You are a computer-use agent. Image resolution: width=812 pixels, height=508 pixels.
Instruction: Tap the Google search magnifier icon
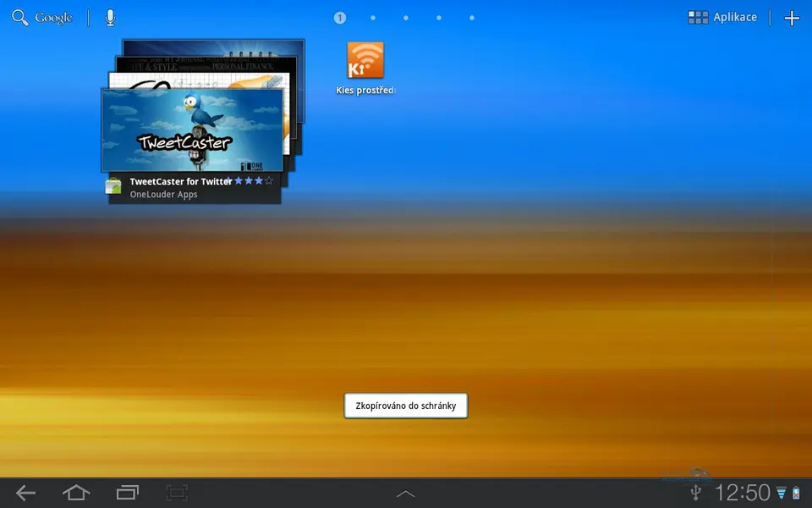coord(19,18)
